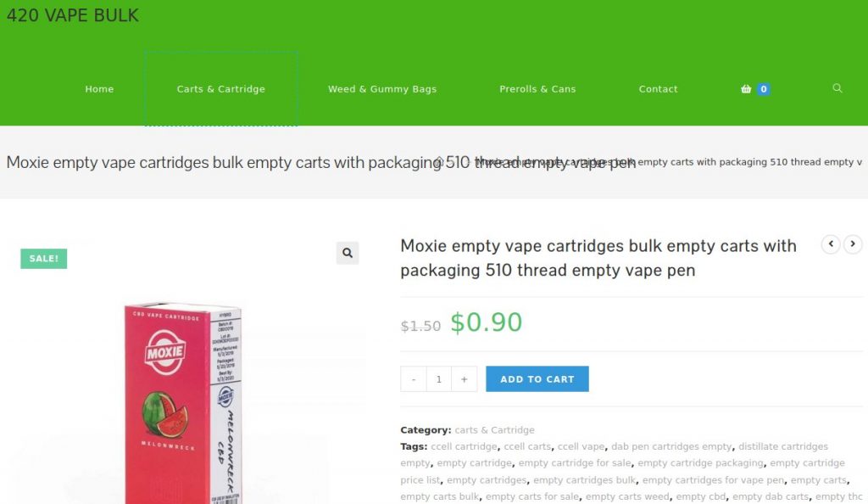Click the cart count badge
868x504 pixels.
click(x=764, y=88)
